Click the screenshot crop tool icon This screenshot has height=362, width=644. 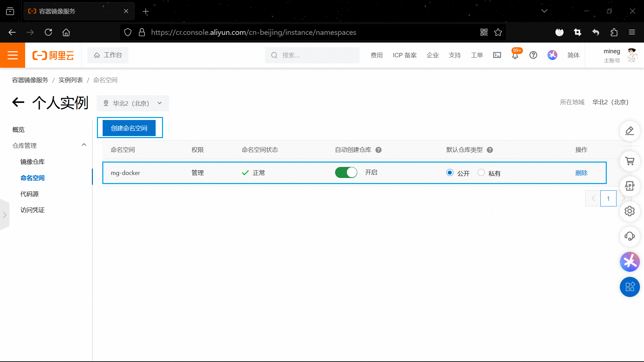pos(578,32)
